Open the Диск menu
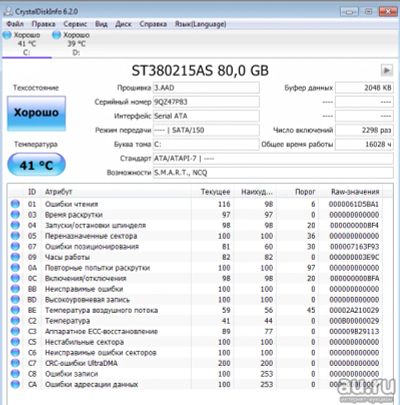 pyautogui.click(x=123, y=24)
